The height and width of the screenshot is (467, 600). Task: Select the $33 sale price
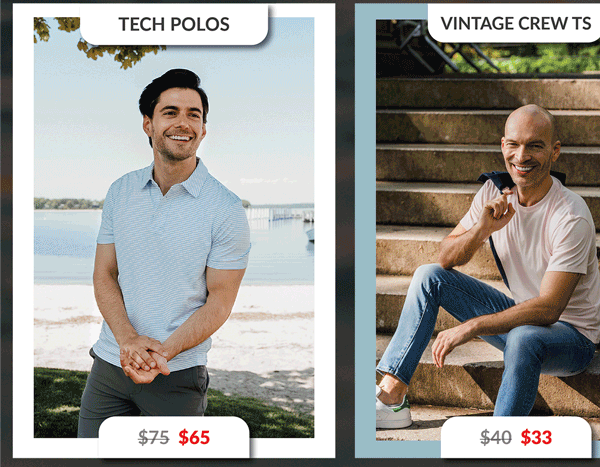pos(536,437)
